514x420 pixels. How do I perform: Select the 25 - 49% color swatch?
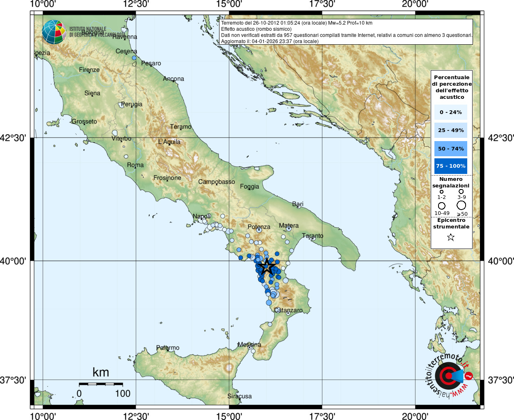pyautogui.click(x=451, y=130)
